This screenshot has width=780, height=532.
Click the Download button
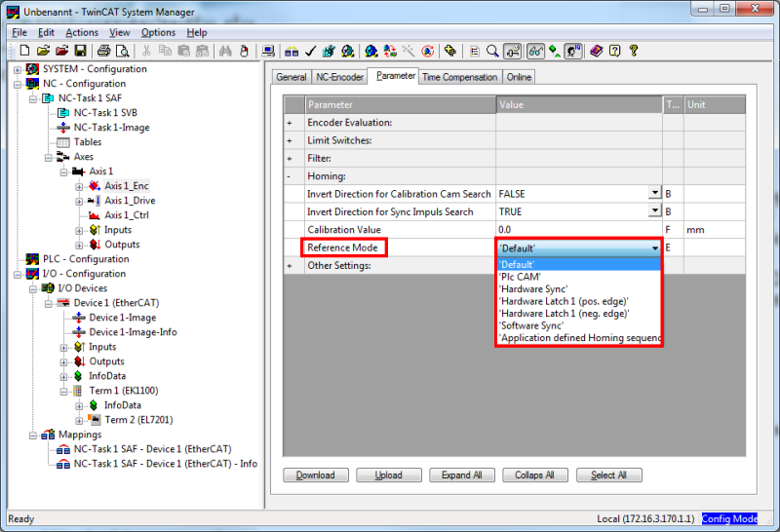(315, 475)
